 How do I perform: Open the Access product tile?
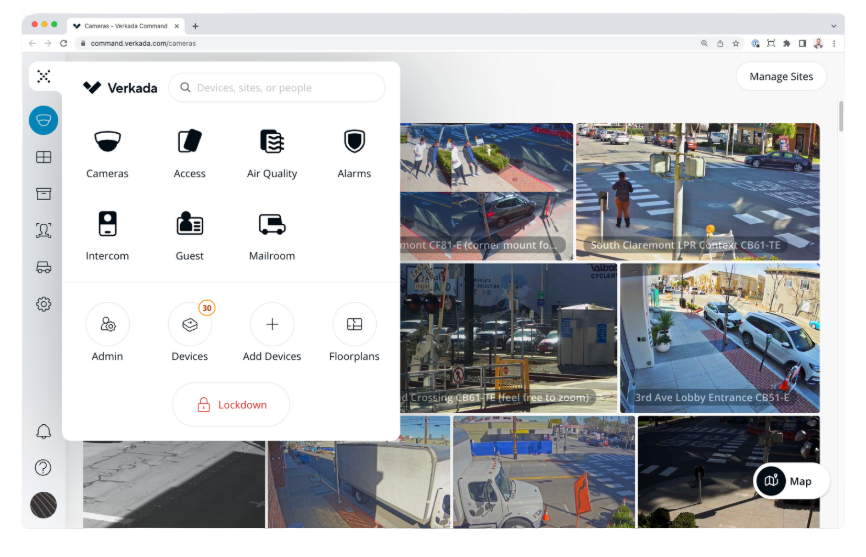coord(189,154)
